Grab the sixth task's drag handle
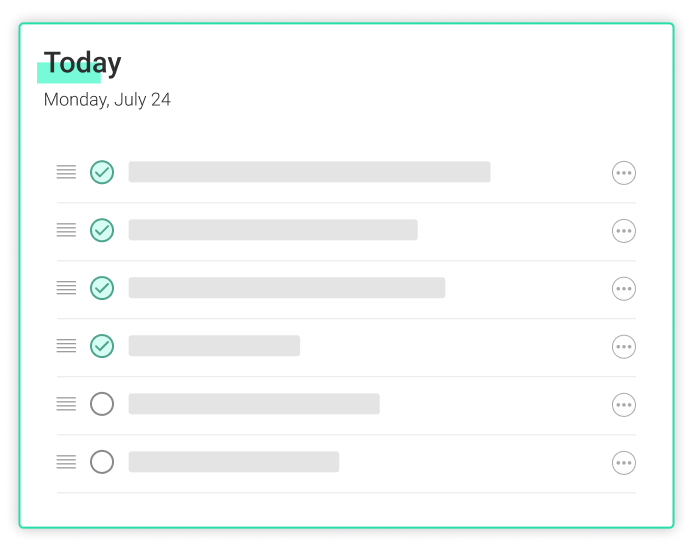Image resolution: width=693 pixels, height=553 pixels. point(66,462)
